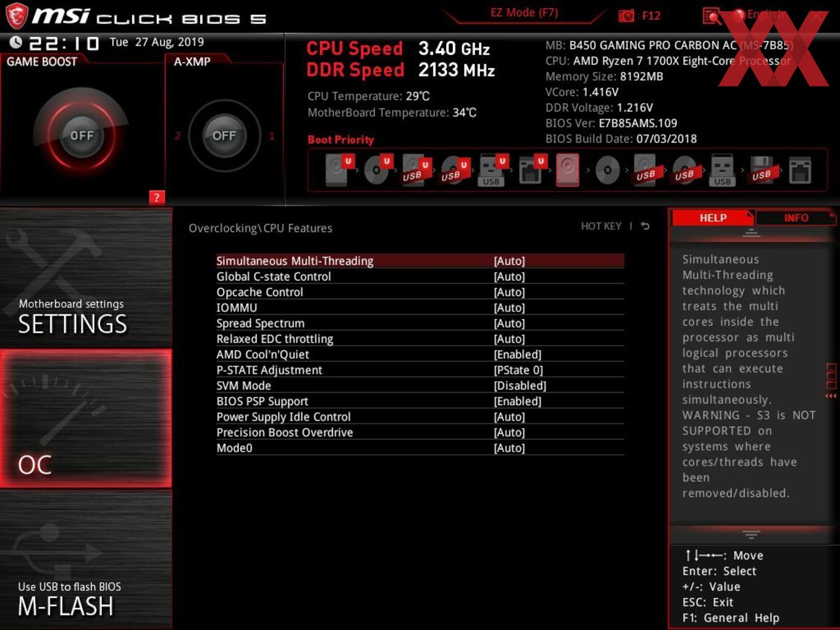
Task: Select the UEFI USB hard disk boot icon
Action: tap(415, 170)
